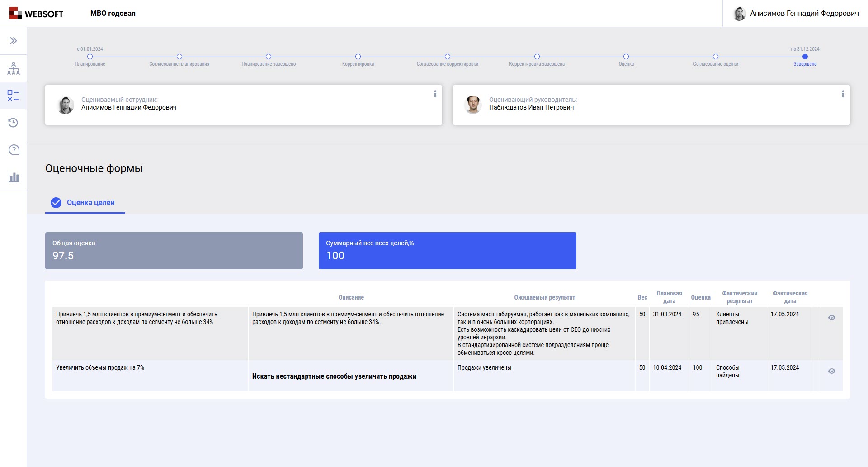Click the checkmark icon beside Оценка целей
This screenshot has width=868, height=467.
click(56, 203)
